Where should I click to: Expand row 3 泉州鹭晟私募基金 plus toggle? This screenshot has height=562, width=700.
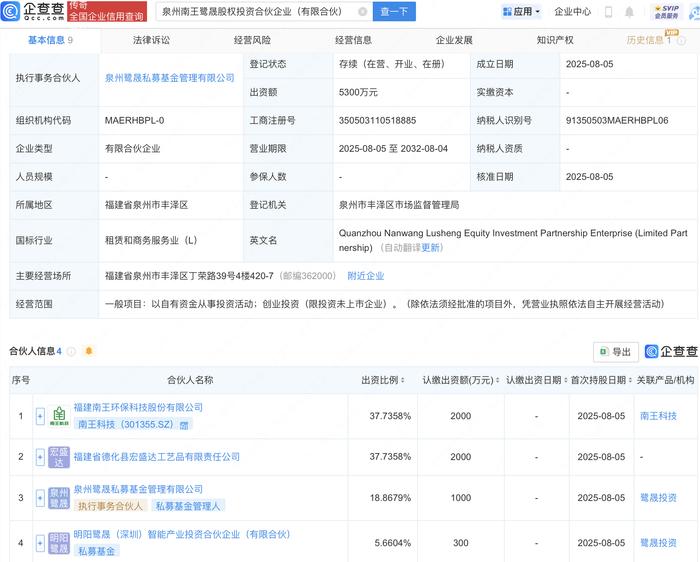[40, 498]
